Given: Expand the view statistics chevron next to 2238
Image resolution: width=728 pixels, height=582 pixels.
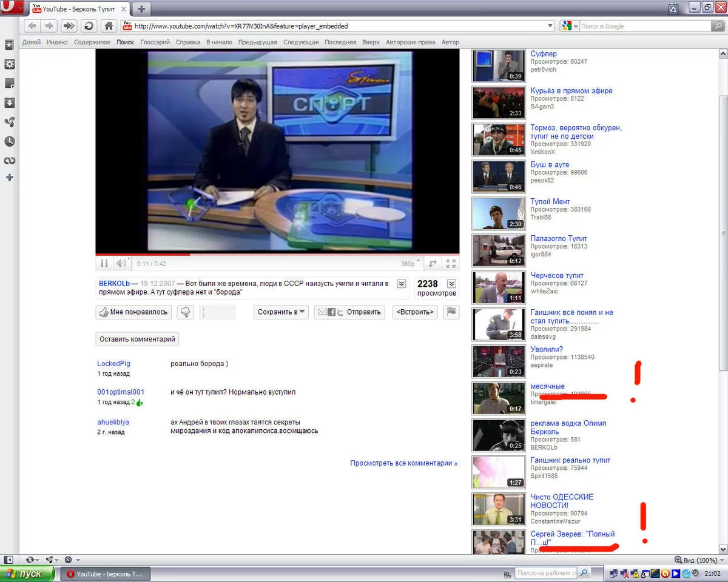Looking at the screenshot, I should (x=451, y=284).
